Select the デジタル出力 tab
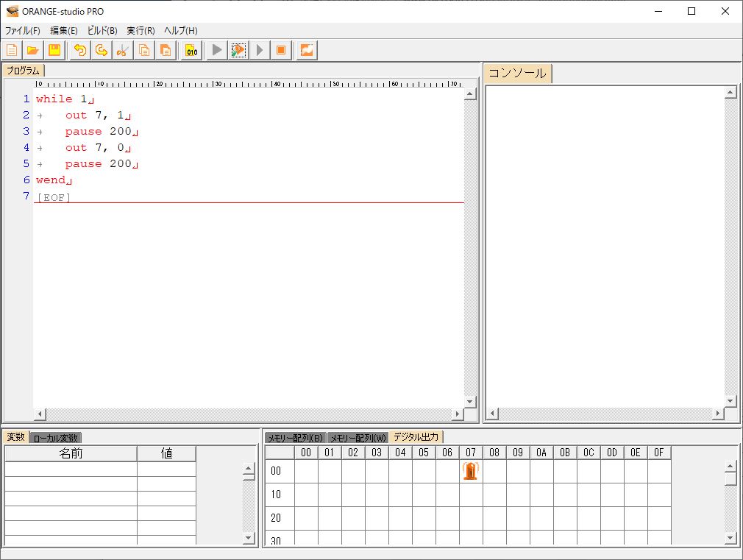Viewport: 743px width, 560px height. pyautogui.click(x=416, y=436)
